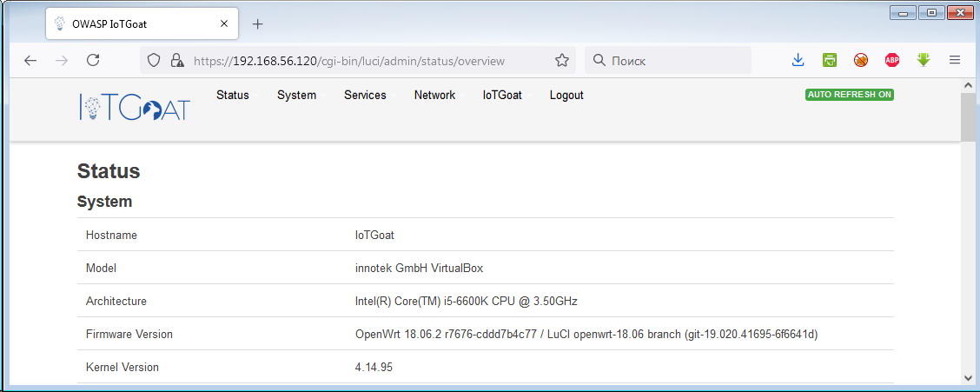Click the Logout link
Image resolution: width=980 pixels, height=392 pixels.
(x=566, y=95)
